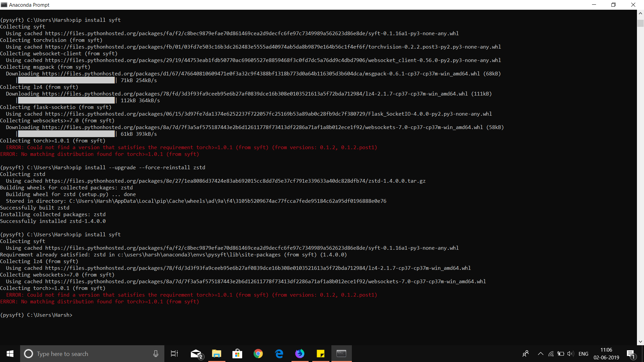Screen dimensions: 644x362
Task: Click the empty last prompt '(pysyft) C:\Users\Harsh>'
Action: point(36,315)
